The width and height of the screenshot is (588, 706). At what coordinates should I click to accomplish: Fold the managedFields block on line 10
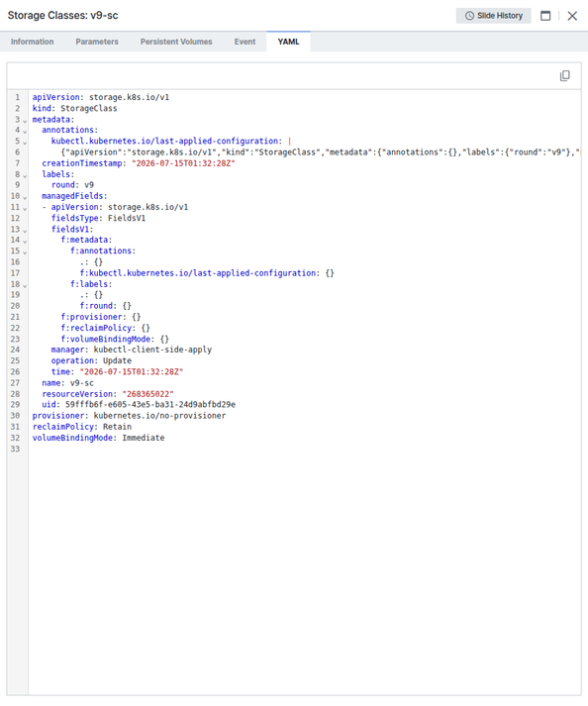(25, 197)
